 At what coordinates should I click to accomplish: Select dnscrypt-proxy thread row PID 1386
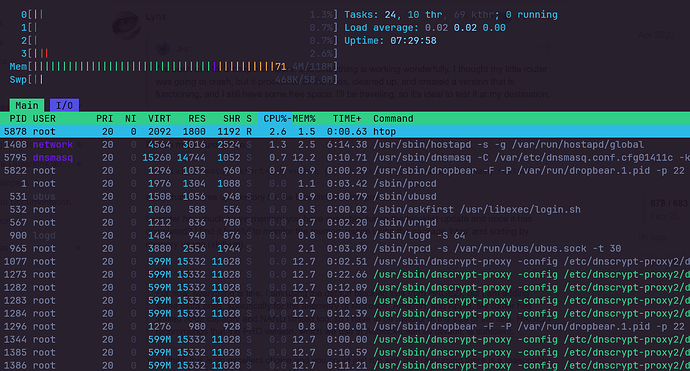[345, 365]
